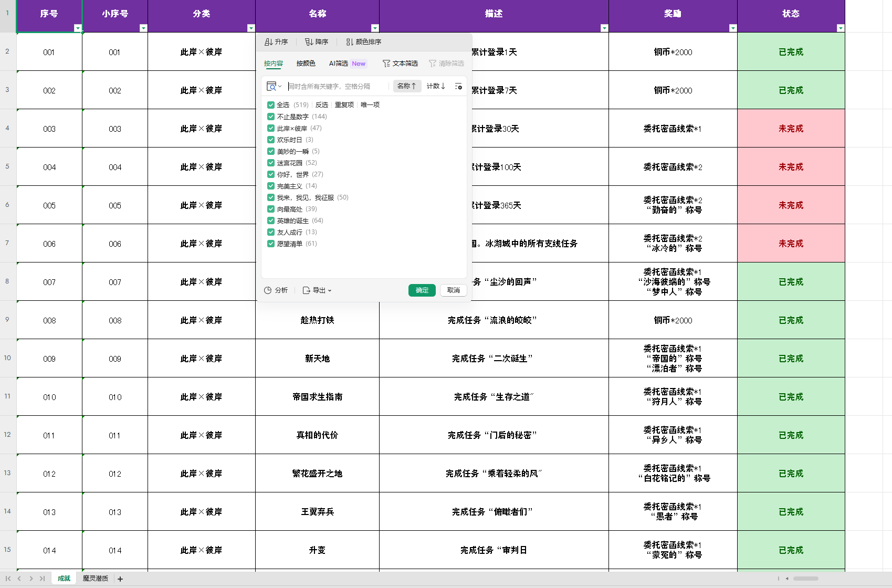This screenshot has height=588, width=892.
Task: Open the 魔灵潜质 sheet tab
Action: [x=96, y=579]
